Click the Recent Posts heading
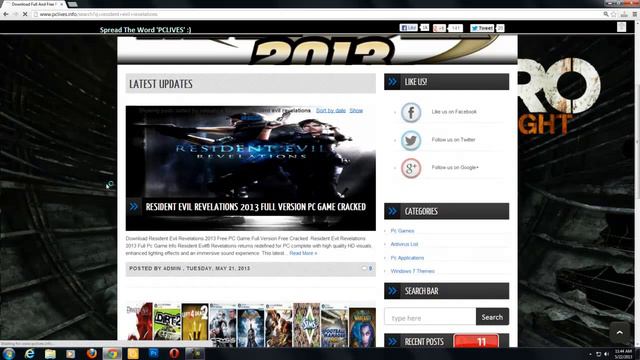Screen dimensions: 640x360 424,342
